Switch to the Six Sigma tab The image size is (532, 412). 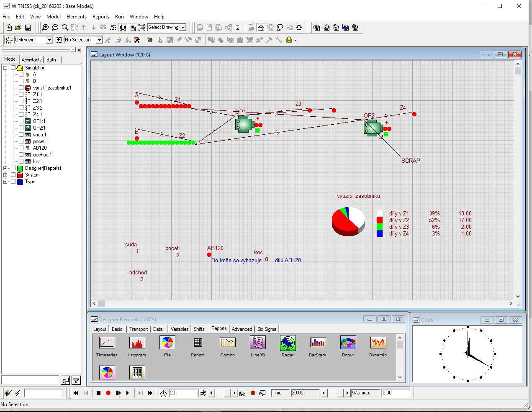click(267, 329)
